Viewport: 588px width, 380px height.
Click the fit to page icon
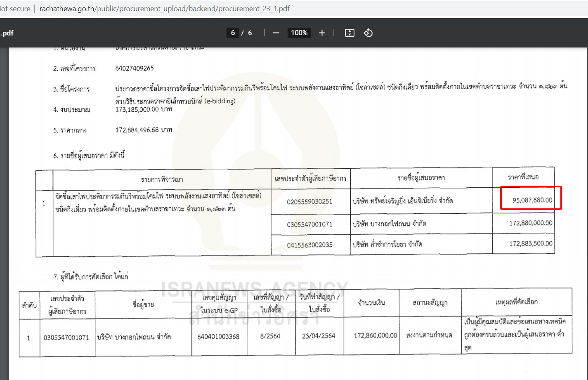(349, 33)
